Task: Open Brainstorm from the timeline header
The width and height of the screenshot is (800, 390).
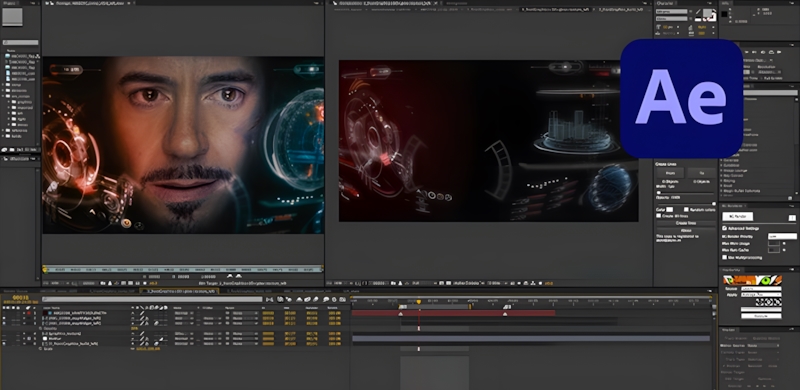Action: pyautogui.click(x=326, y=300)
